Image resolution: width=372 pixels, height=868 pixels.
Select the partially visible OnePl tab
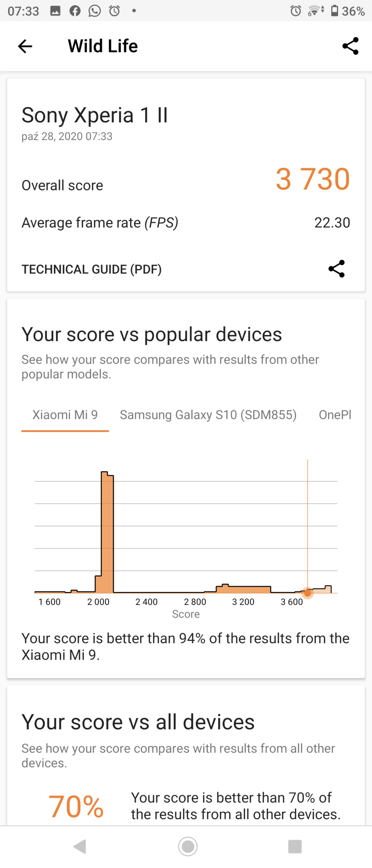pyautogui.click(x=335, y=415)
